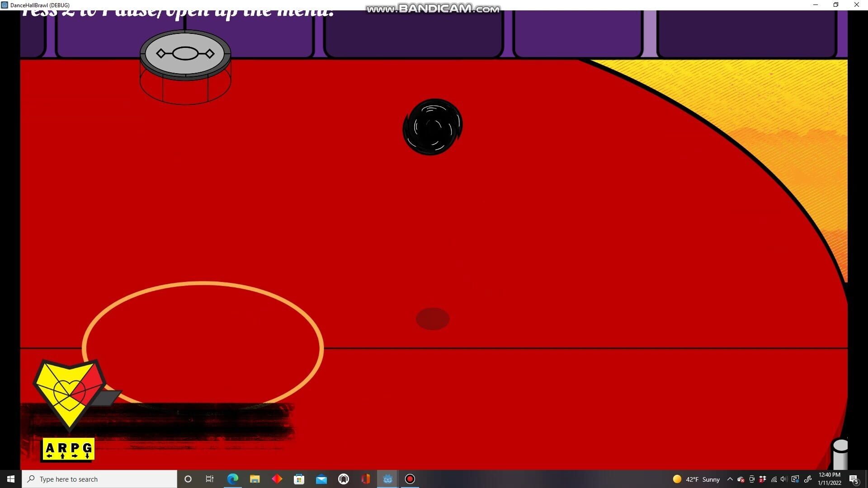Launch Microsoft Edge from the taskbar
Screen dimensions: 868x488
(232, 479)
